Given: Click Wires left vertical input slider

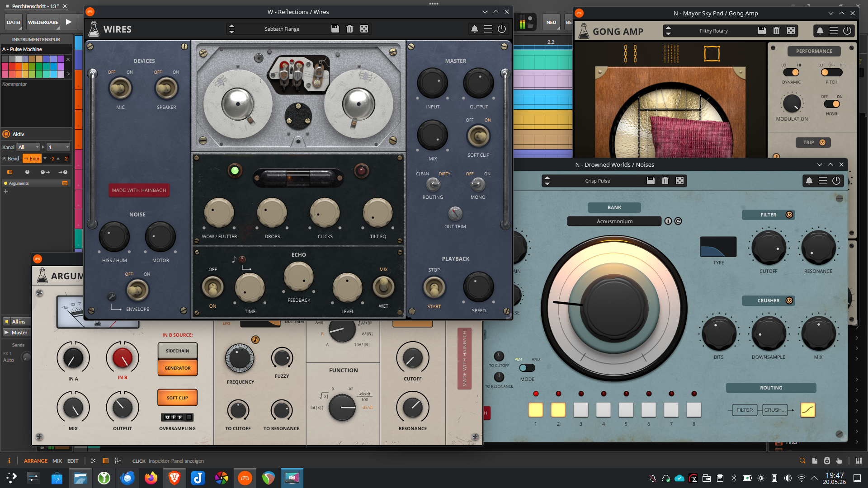Looking at the screenshot, I should click(92, 149).
